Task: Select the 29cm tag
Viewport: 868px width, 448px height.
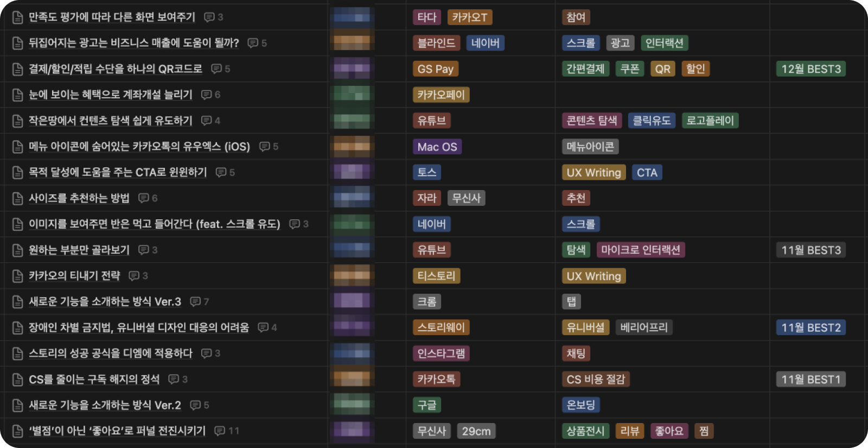Action: tap(476, 431)
